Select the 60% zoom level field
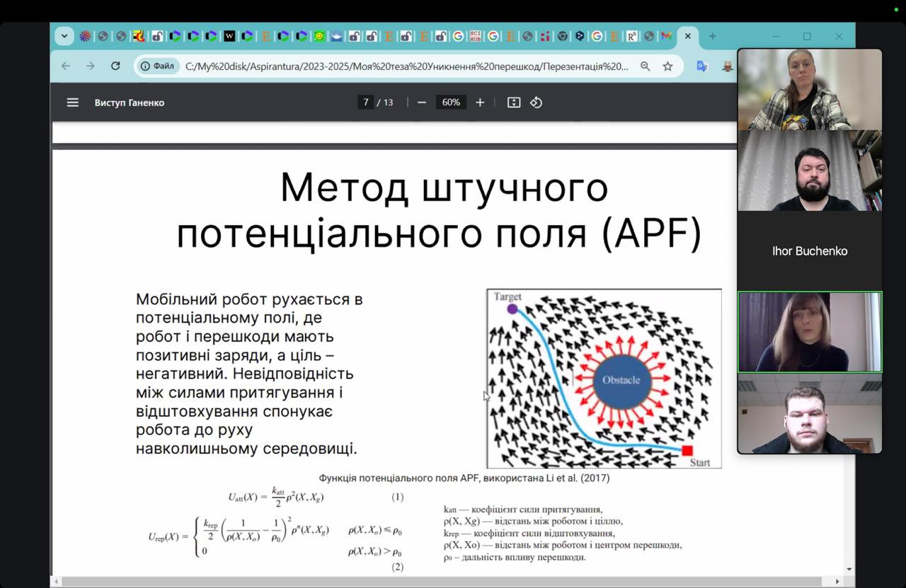 (x=451, y=103)
